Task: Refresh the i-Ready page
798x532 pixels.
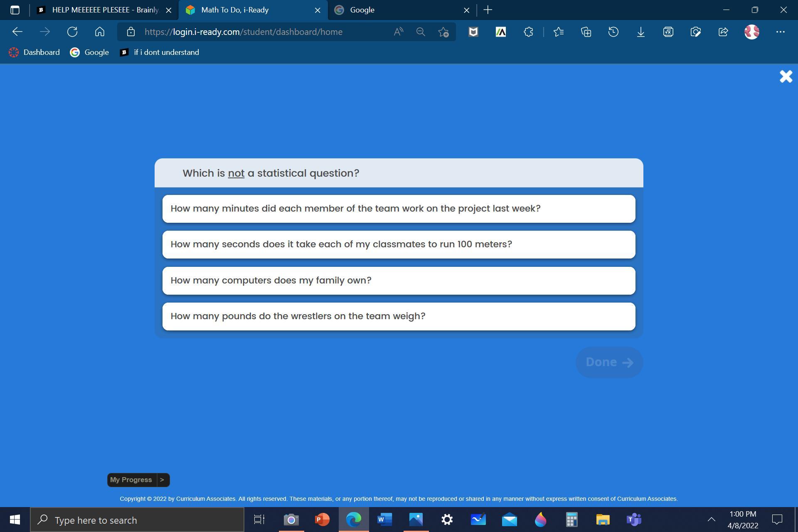Action: tap(72, 32)
